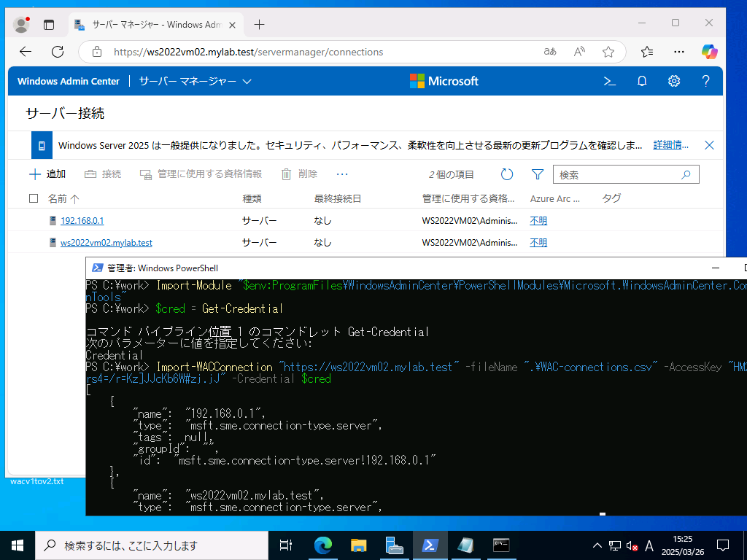Go back with the browser back arrow
The image size is (747, 560).
click(x=26, y=52)
